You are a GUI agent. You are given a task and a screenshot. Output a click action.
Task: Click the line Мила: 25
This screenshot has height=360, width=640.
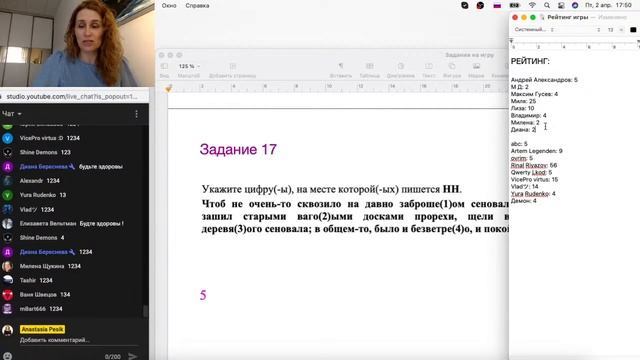tap(523, 101)
